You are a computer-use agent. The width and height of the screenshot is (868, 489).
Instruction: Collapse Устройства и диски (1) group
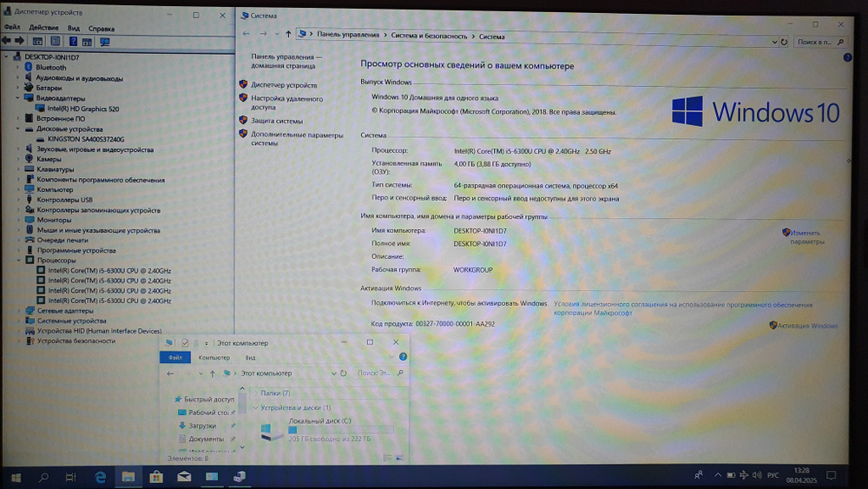255,407
